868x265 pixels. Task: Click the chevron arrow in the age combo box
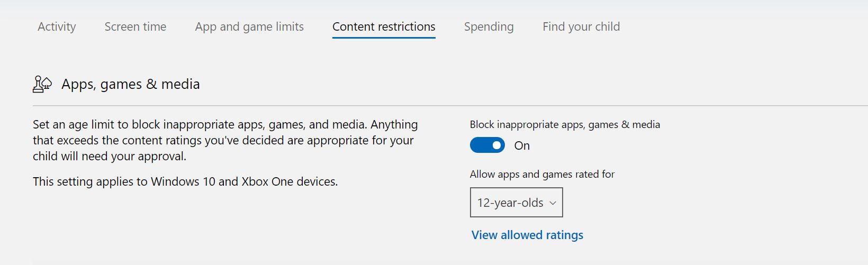[x=553, y=203]
